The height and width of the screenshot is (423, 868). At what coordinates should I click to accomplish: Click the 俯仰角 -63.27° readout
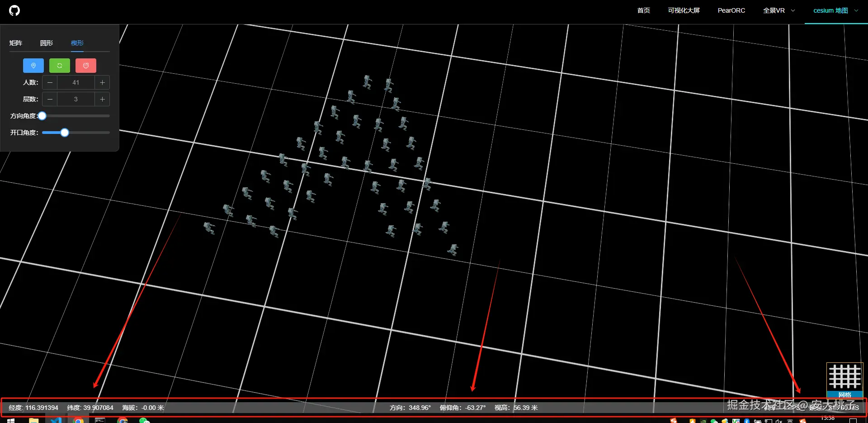pos(463,408)
